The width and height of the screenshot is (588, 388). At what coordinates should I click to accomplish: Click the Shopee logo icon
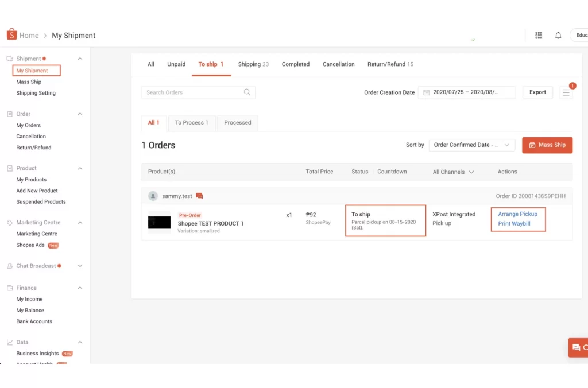tap(11, 34)
